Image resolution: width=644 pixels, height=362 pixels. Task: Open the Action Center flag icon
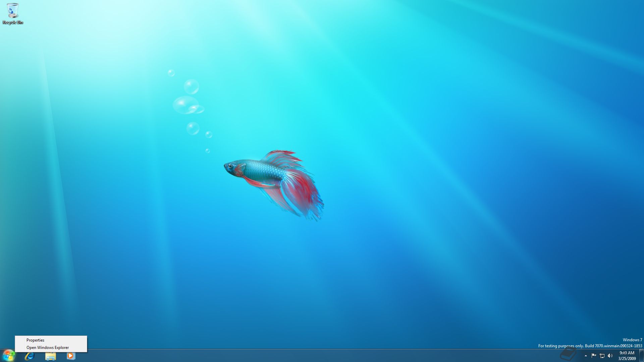[594, 356]
